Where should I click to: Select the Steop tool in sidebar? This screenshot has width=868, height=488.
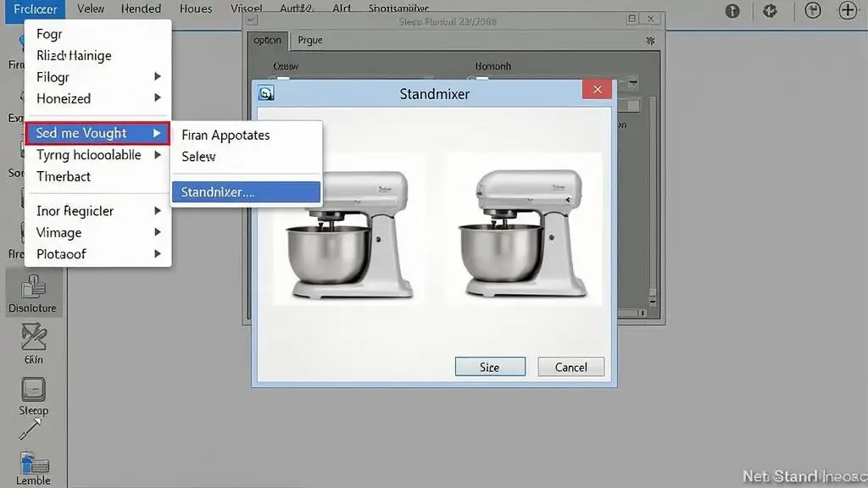pyautogui.click(x=33, y=396)
